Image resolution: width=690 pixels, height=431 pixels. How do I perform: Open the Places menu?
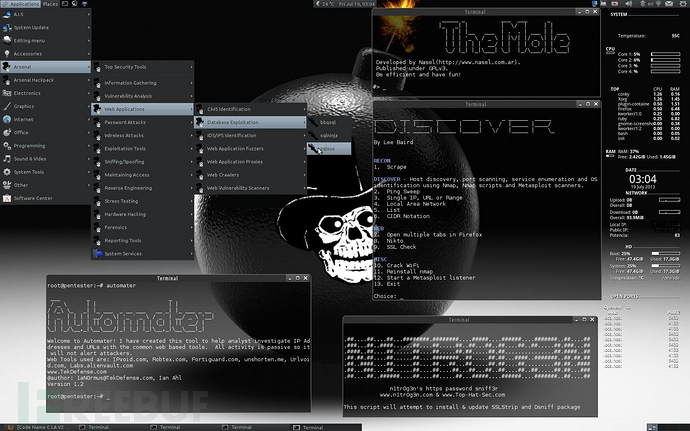point(50,4)
